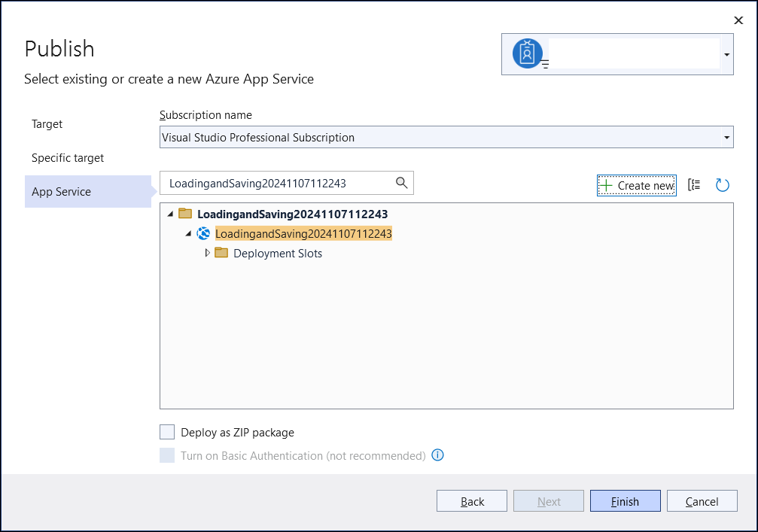Screen dimensions: 758x532
Task: Click the Azure app service globe icon
Action: 203,233
